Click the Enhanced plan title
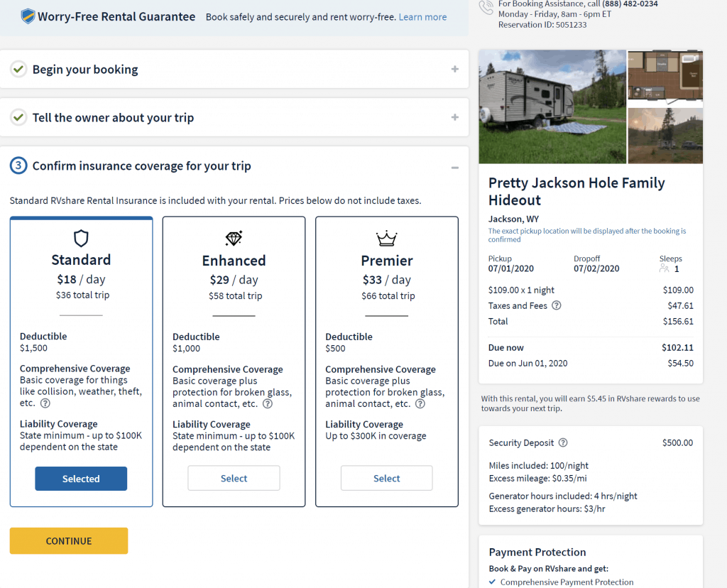 [234, 261]
